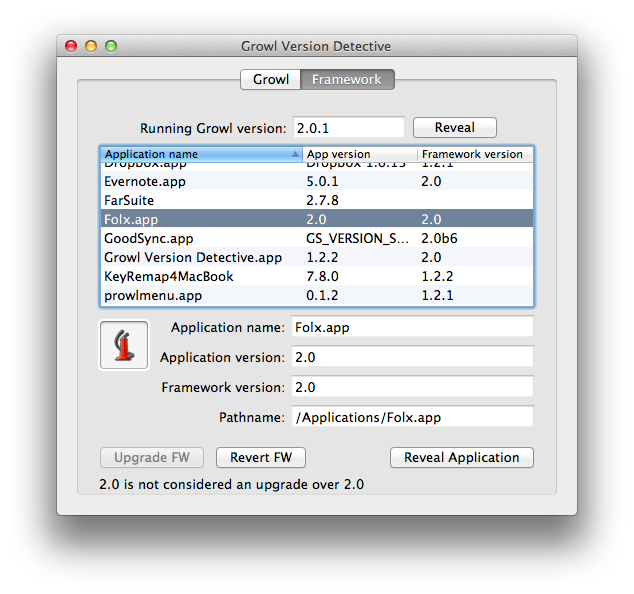
Task: Click the Pathname field
Action: (412, 416)
